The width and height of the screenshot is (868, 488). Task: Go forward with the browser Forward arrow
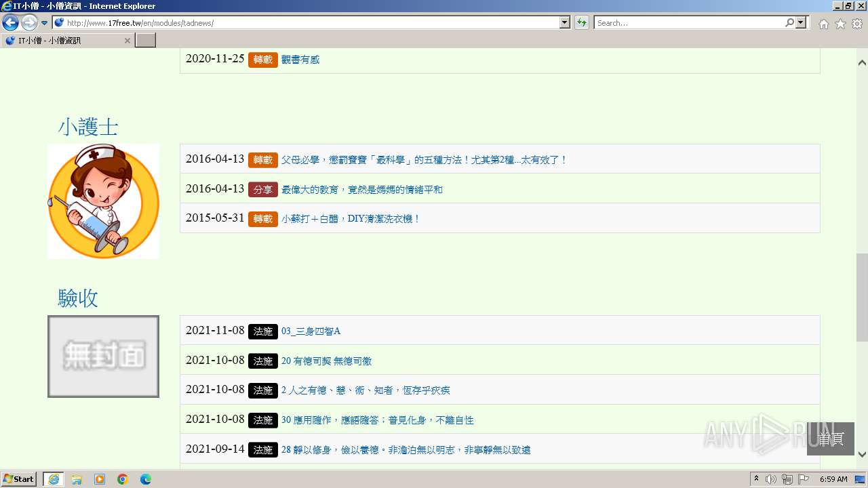[29, 23]
